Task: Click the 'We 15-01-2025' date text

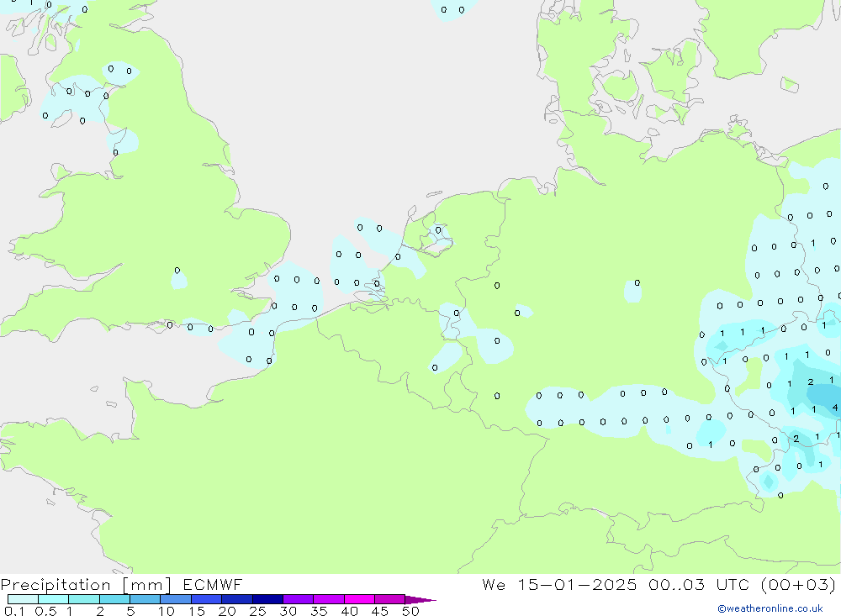Action: pos(559,584)
